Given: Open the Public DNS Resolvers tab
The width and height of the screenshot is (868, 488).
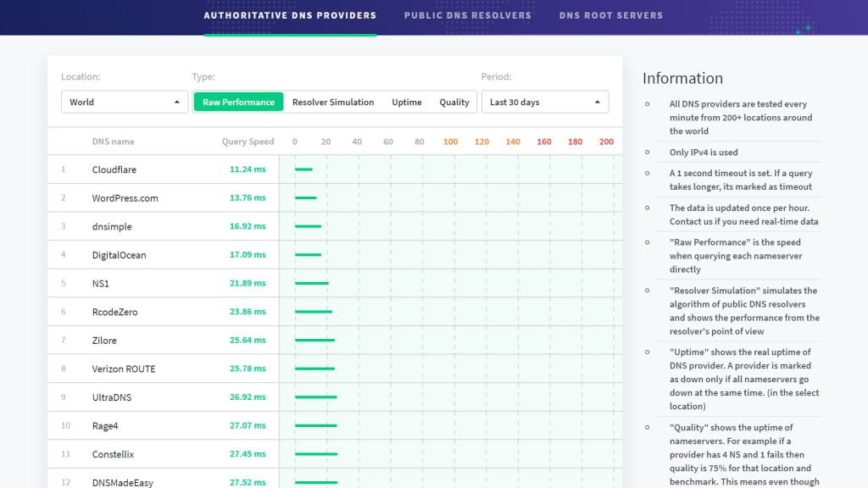Looking at the screenshot, I should pos(468,15).
